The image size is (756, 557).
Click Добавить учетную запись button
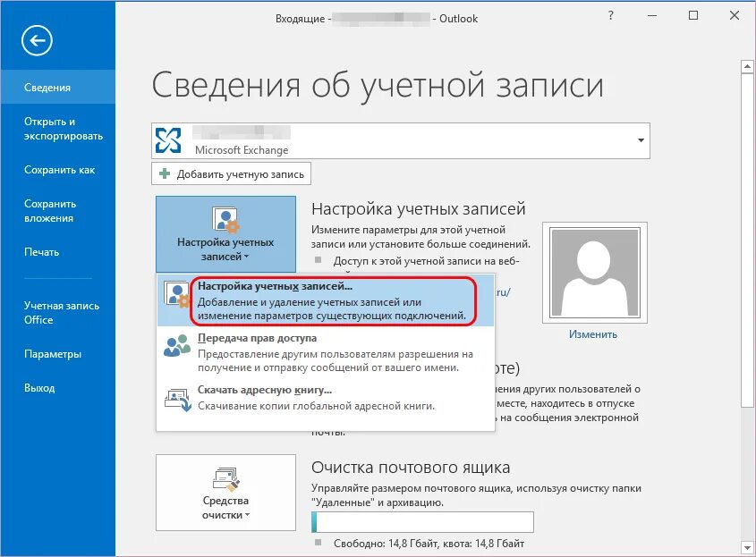[231, 173]
